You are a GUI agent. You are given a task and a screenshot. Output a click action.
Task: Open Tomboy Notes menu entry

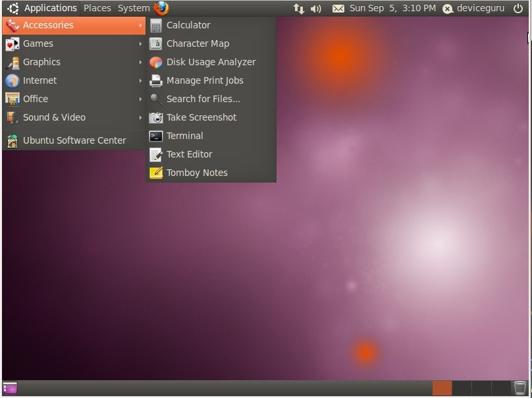[211, 173]
